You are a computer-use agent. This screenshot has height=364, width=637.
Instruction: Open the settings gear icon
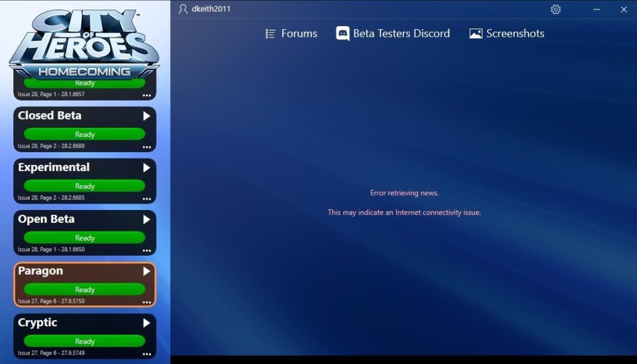point(555,10)
